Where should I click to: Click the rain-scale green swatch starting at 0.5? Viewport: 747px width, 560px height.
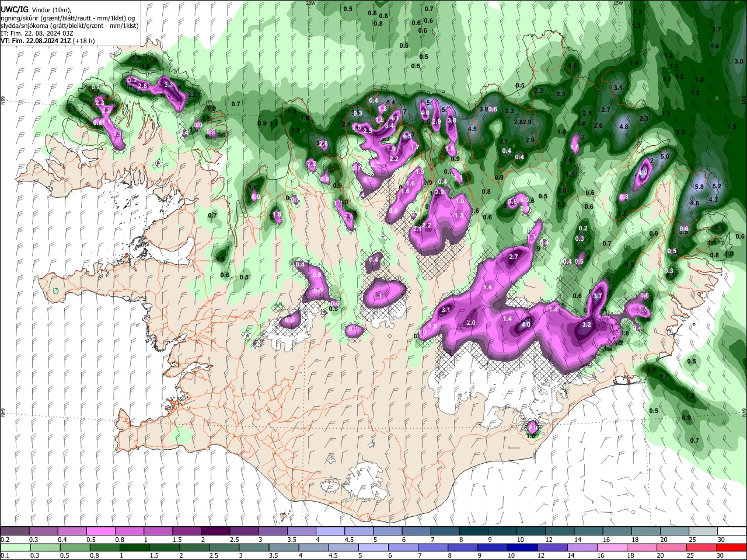(75, 547)
